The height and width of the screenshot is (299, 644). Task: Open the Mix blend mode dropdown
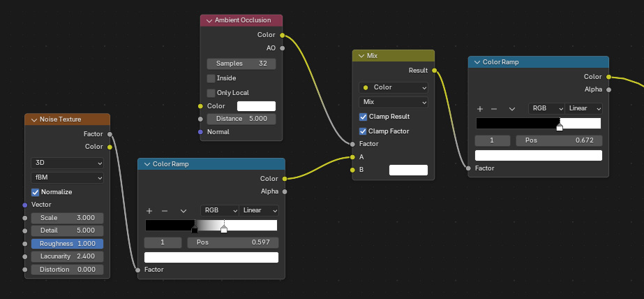click(394, 102)
